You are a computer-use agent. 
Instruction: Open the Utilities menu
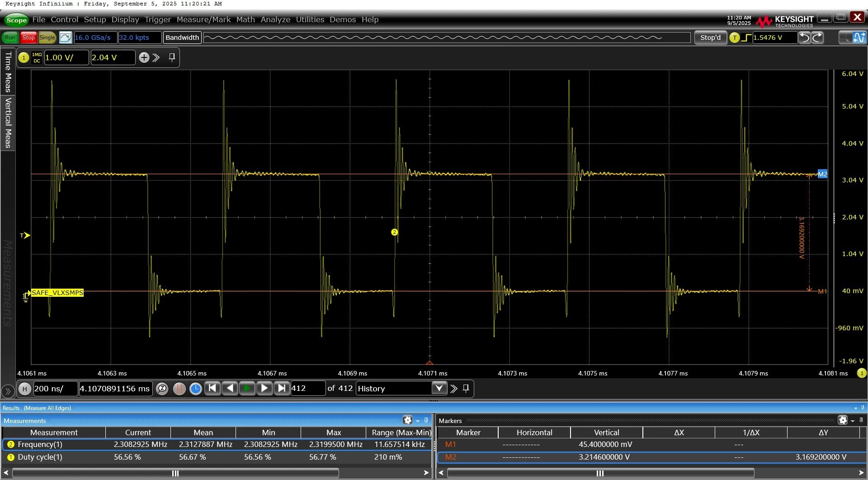point(310,19)
